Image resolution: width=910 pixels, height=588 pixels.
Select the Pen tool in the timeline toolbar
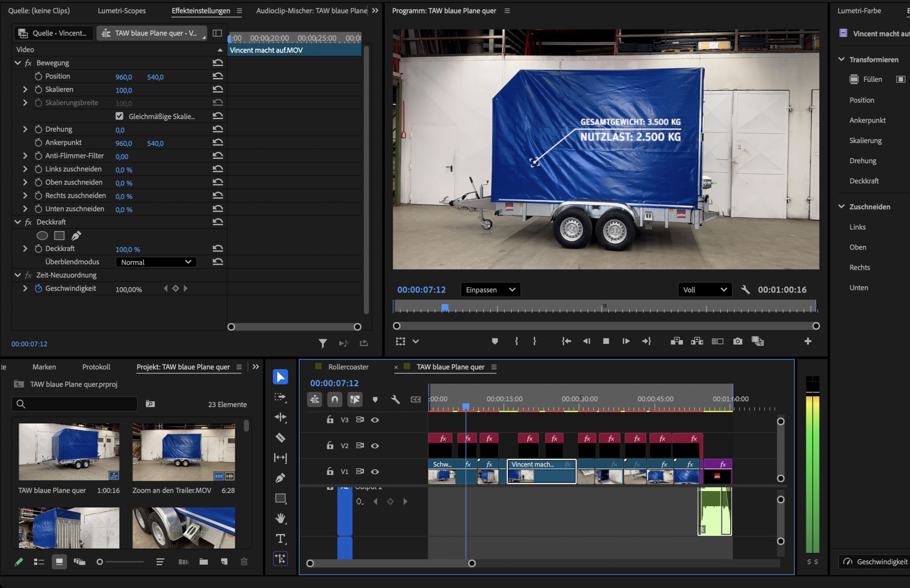point(280,478)
